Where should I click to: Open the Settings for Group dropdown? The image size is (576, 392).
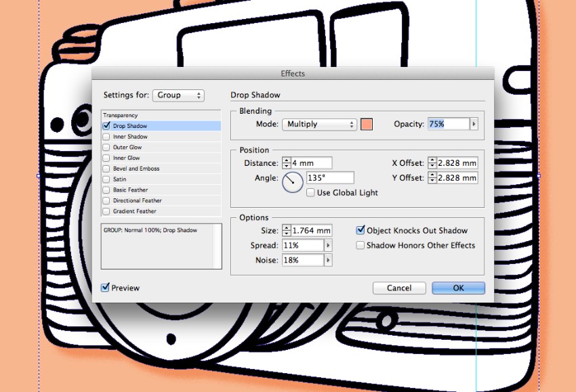pyautogui.click(x=178, y=95)
